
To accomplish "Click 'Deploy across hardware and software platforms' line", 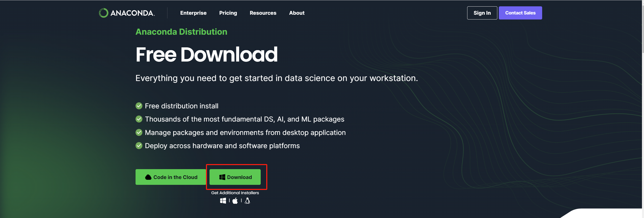I will (222, 146).
